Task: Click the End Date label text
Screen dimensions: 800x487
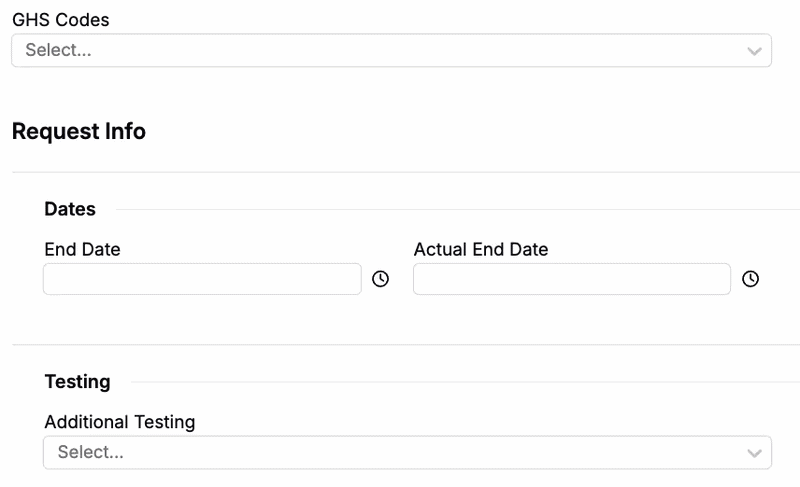Action: pyautogui.click(x=82, y=250)
